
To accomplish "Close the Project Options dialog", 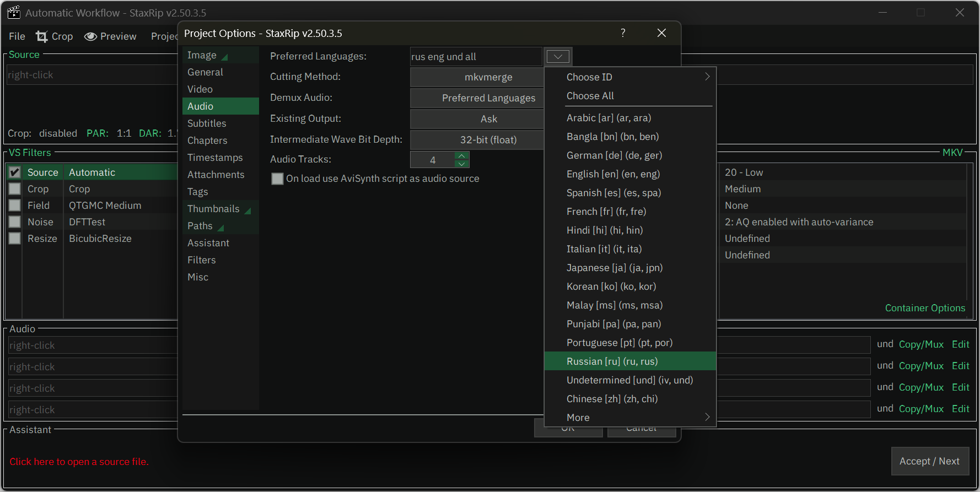I will 661,33.
